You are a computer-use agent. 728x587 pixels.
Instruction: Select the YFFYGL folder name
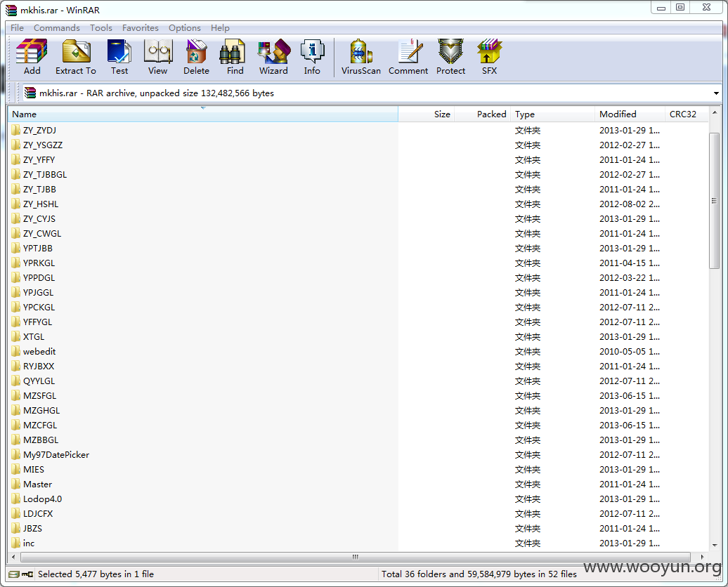coord(38,322)
